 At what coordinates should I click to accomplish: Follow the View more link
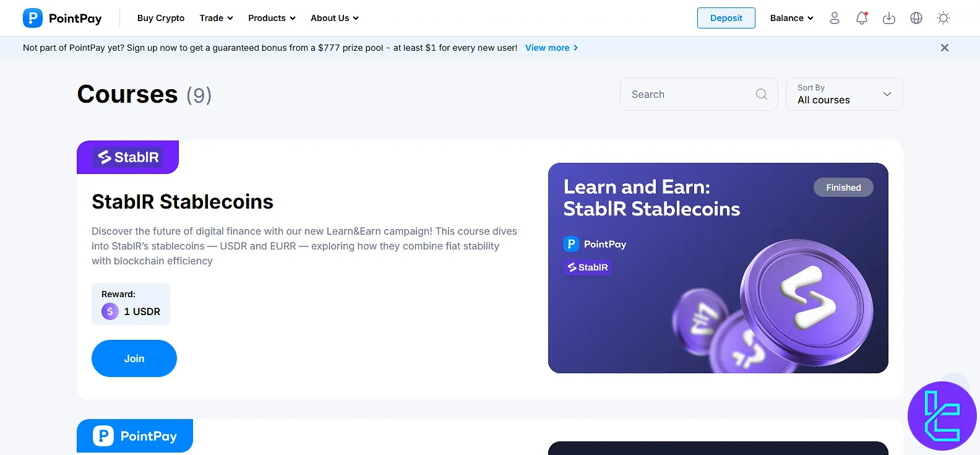pos(552,48)
